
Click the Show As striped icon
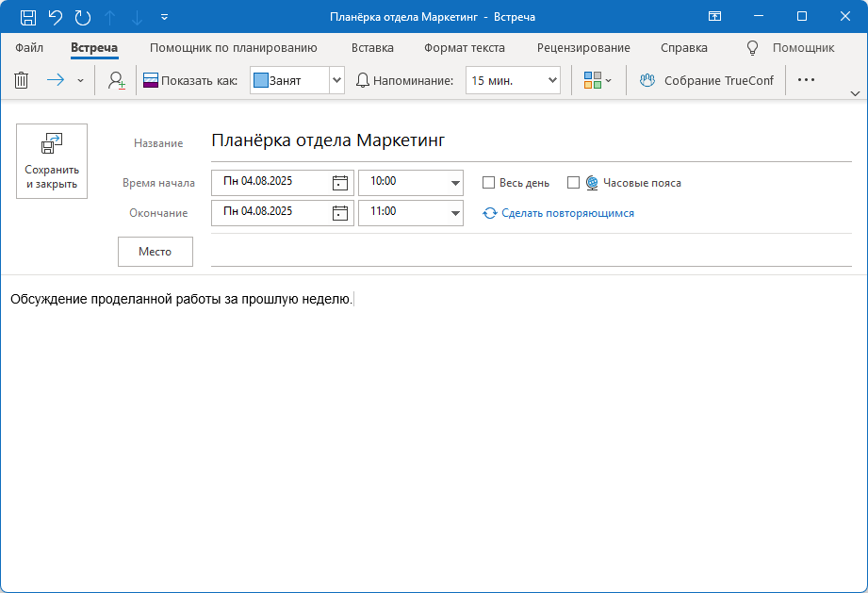tap(151, 80)
